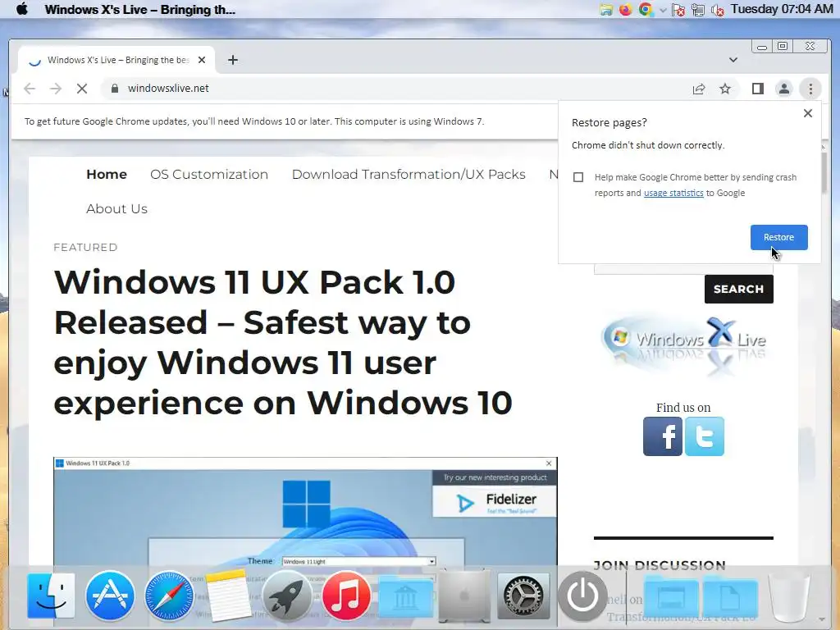Launch Safari from the dock
The height and width of the screenshot is (630, 840).
pyautogui.click(x=169, y=596)
